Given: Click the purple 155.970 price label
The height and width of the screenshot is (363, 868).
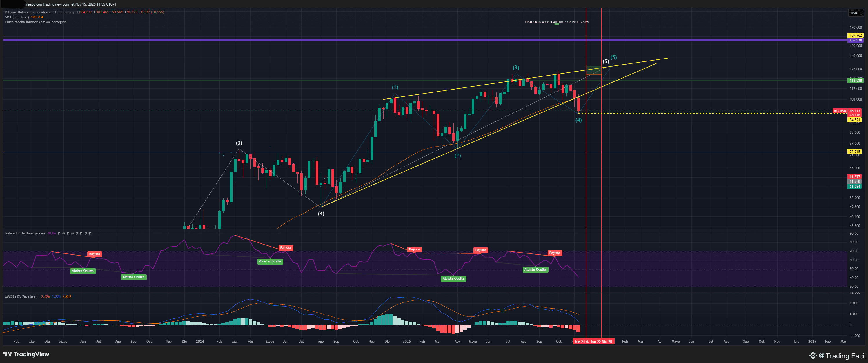Looking at the screenshot, I should [x=855, y=40].
